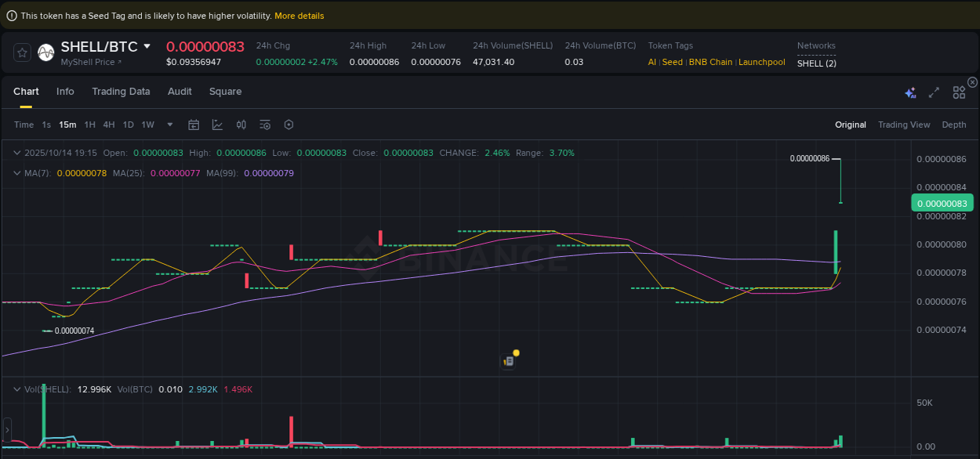Open the Binance AI assistant sparkle icon

tap(910, 92)
